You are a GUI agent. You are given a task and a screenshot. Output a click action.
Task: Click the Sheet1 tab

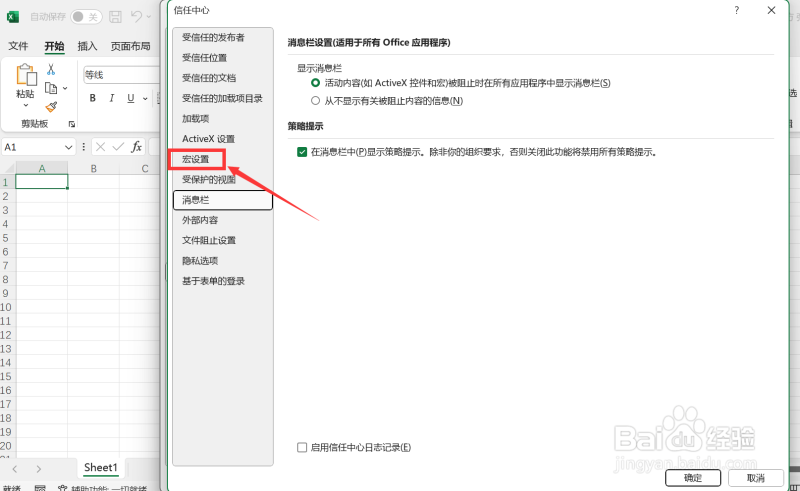[x=101, y=468]
